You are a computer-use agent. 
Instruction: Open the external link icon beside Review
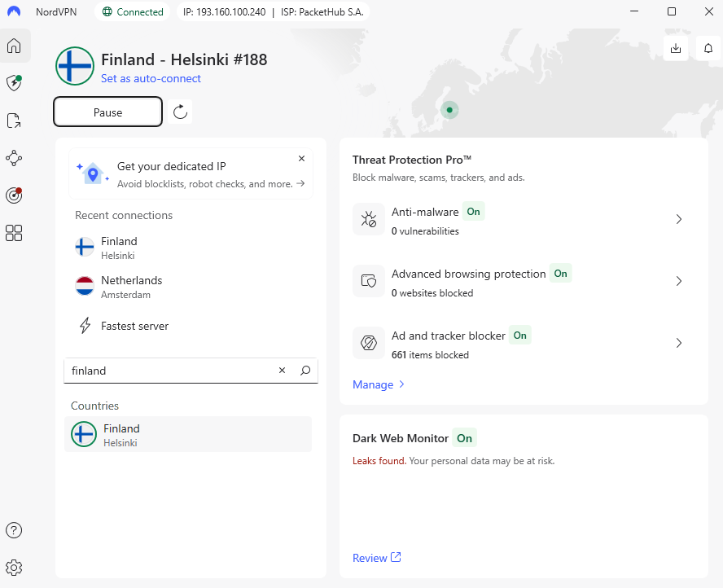[396, 557]
